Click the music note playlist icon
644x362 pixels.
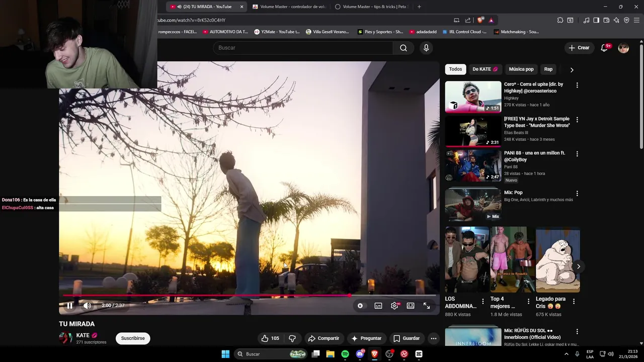point(586,20)
